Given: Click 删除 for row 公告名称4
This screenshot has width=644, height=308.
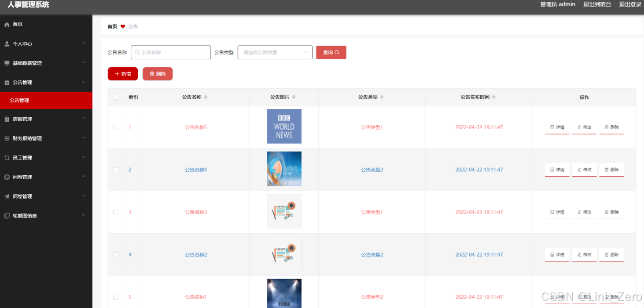Looking at the screenshot, I should [612, 170].
